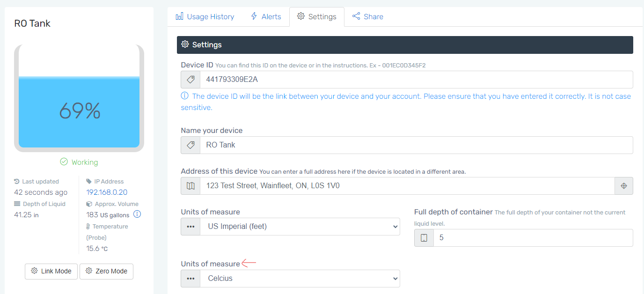Switch to the Alerts tab
Screen dimensions: 644x294
pos(266,16)
